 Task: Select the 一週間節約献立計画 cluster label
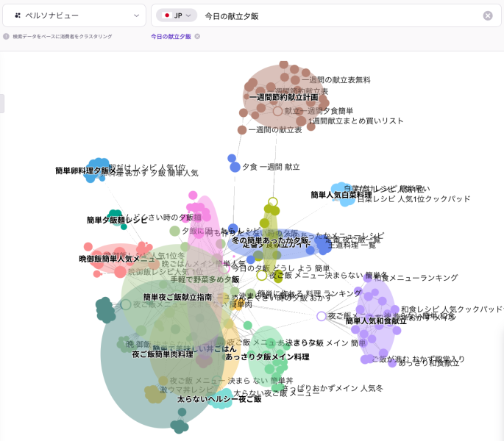[283, 97]
